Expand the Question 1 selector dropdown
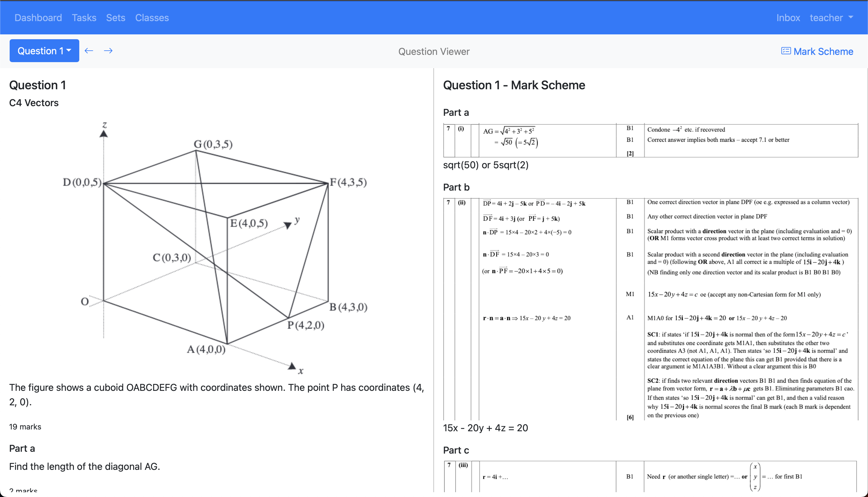This screenshot has height=497, width=868. (x=44, y=51)
